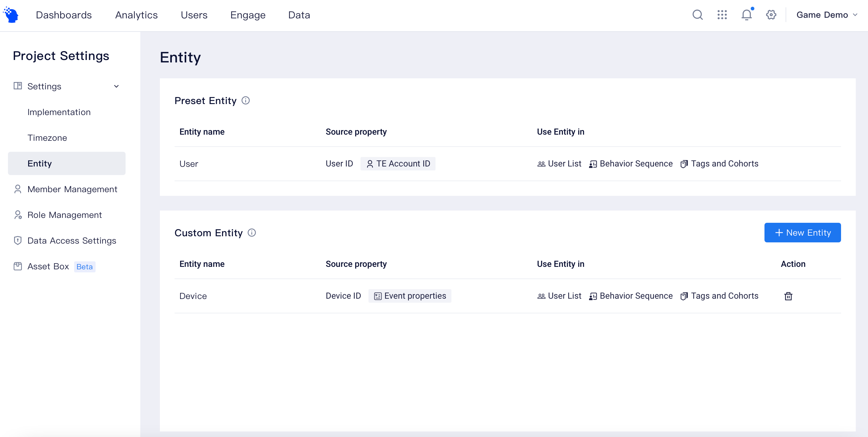Click 'Device ID' source property text
The width and height of the screenshot is (868, 437).
pyautogui.click(x=343, y=296)
